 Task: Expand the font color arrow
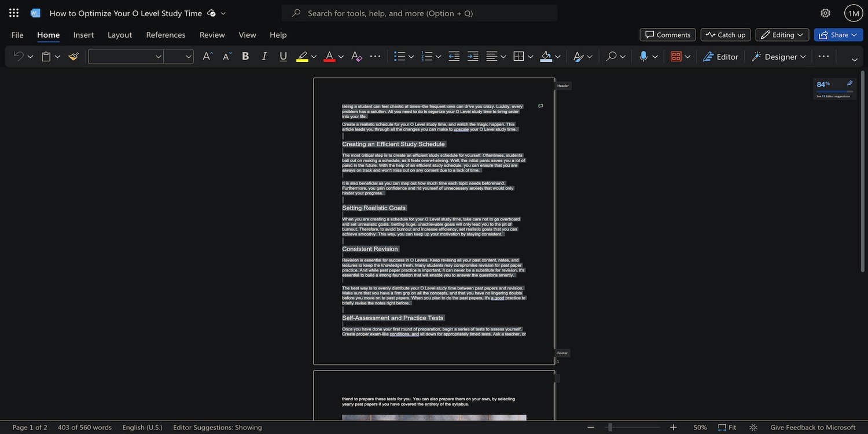(x=341, y=57)
